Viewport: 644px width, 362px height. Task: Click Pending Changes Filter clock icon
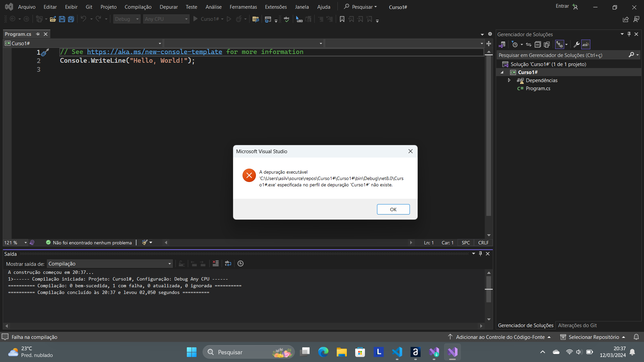point(515,45)
